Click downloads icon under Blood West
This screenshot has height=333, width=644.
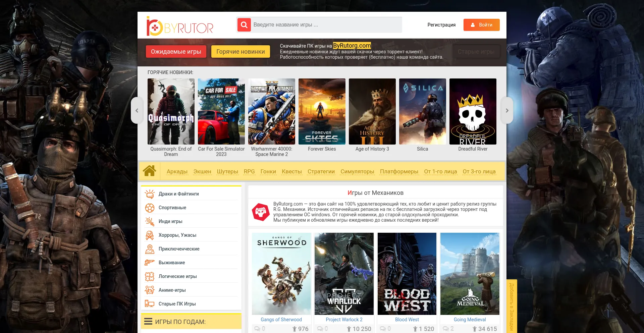click(x=415, y=329)
